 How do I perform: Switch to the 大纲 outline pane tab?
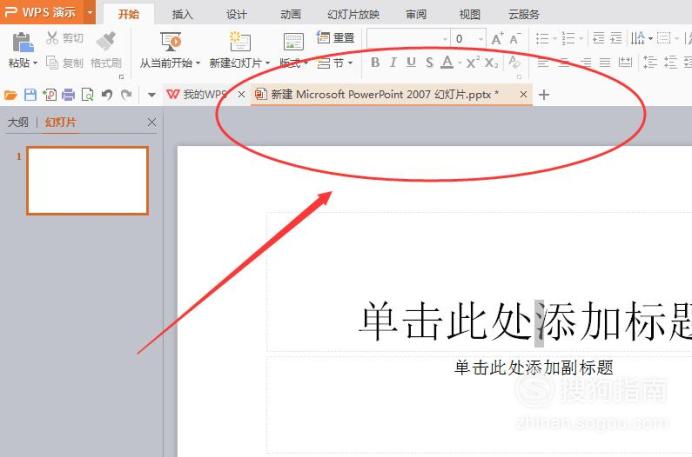point(18,122)
